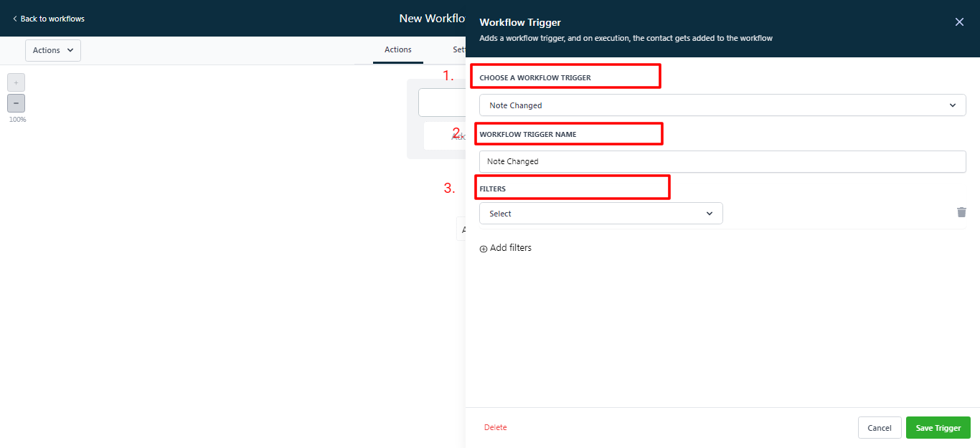The image size is (980, 448).
Task: Click the 100% zoom level label
Action: [x=17, y=120]
